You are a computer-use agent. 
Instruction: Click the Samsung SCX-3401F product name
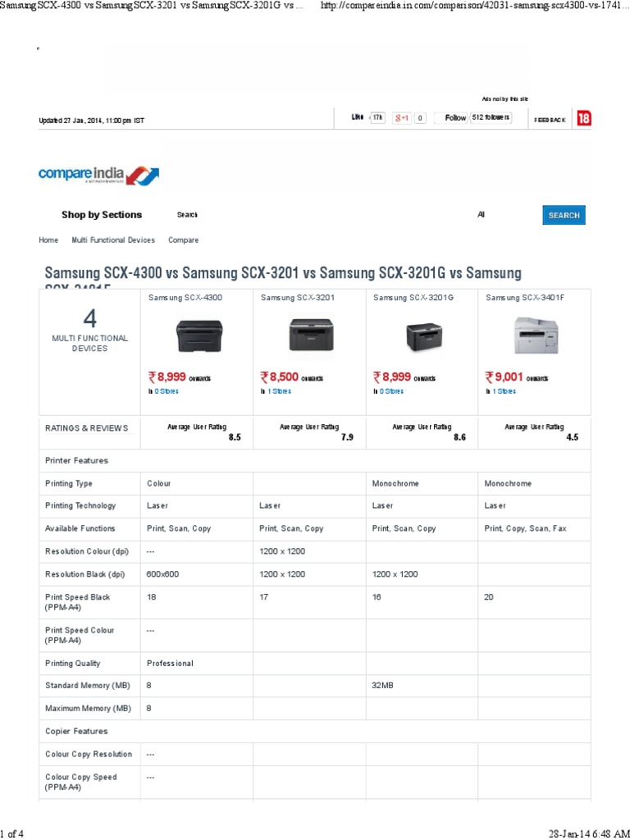(x=525, y=298)
